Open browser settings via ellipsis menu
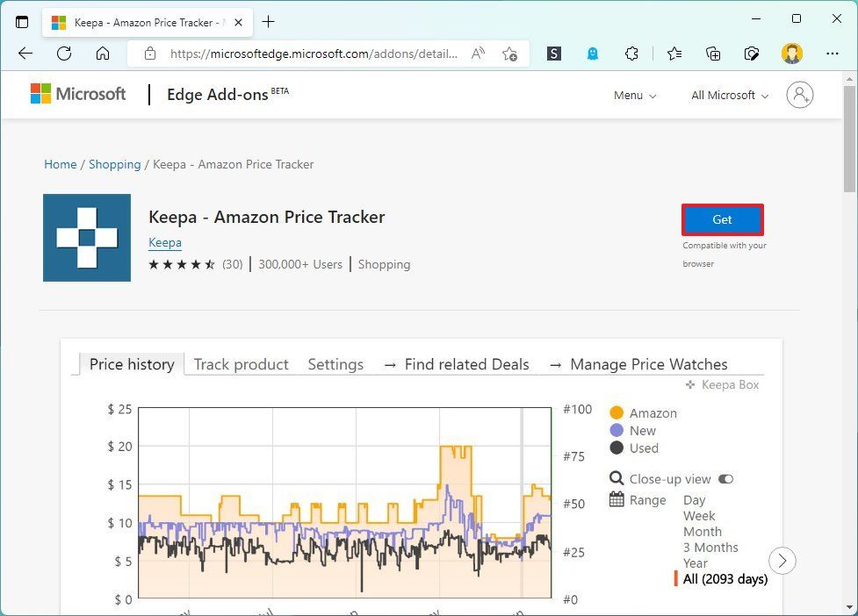The height and width of the screenshot is (616, 858). (832, 54)
